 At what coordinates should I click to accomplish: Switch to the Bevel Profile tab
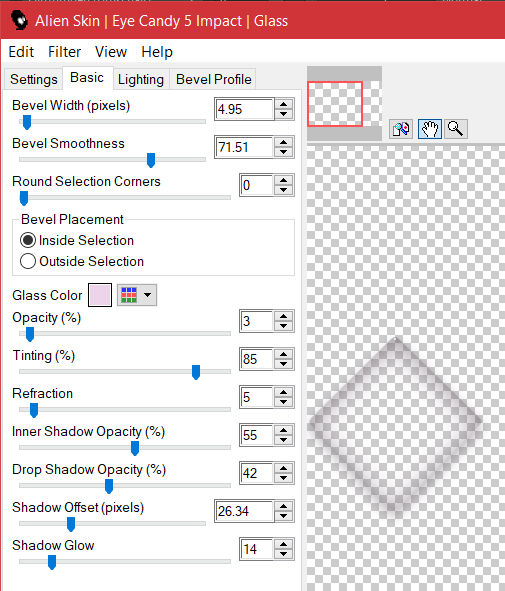tap(213, 79)
